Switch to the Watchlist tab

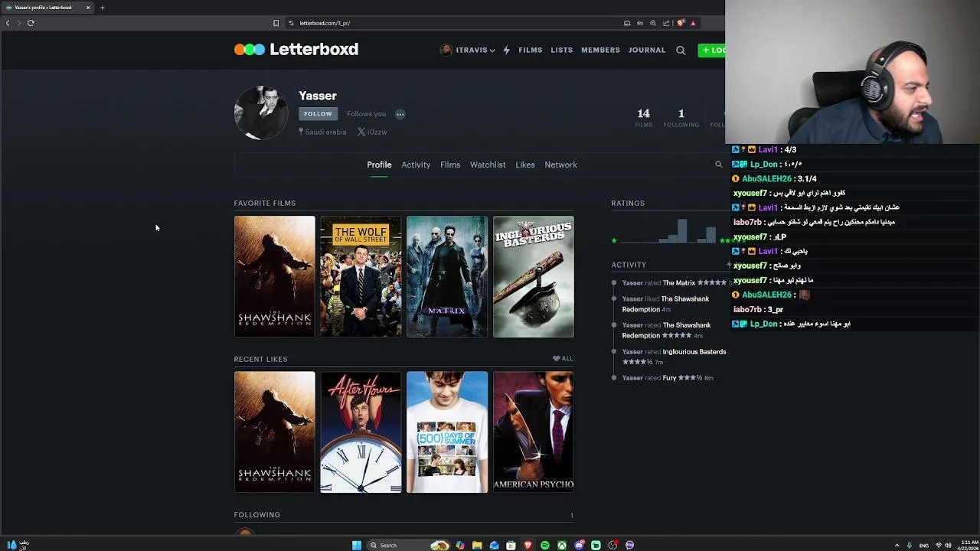tap(488, 165)
